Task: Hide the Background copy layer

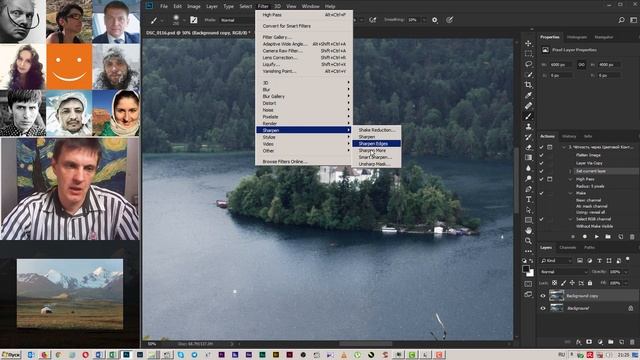Action: tap(543, 296)
